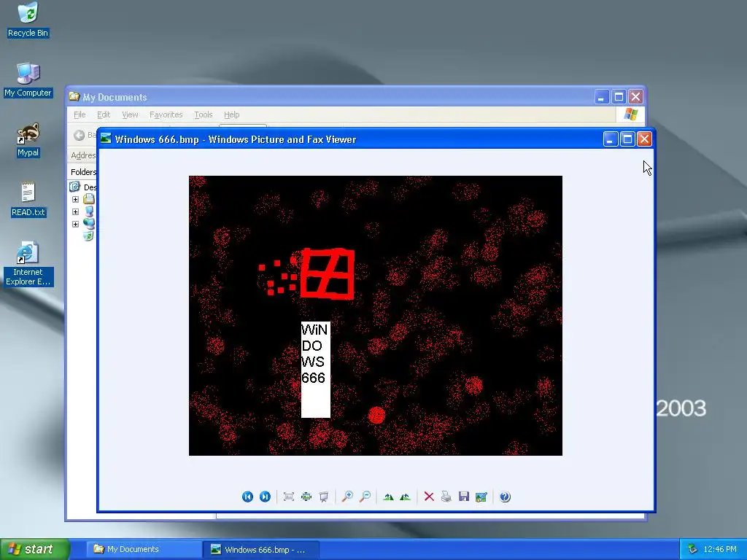Save a copy with the Copy To icon
Viewport: 747px width, 560px height.
463,497
